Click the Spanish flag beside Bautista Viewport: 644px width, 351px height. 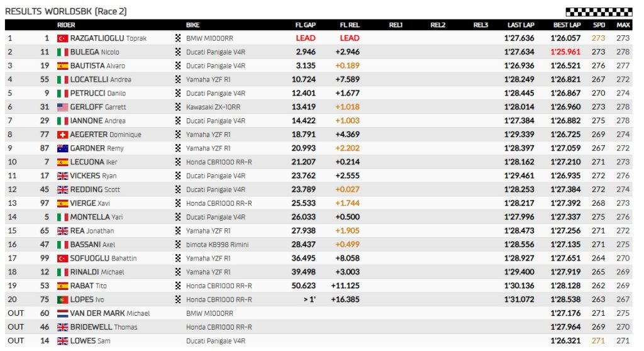(x=62, y=66)
